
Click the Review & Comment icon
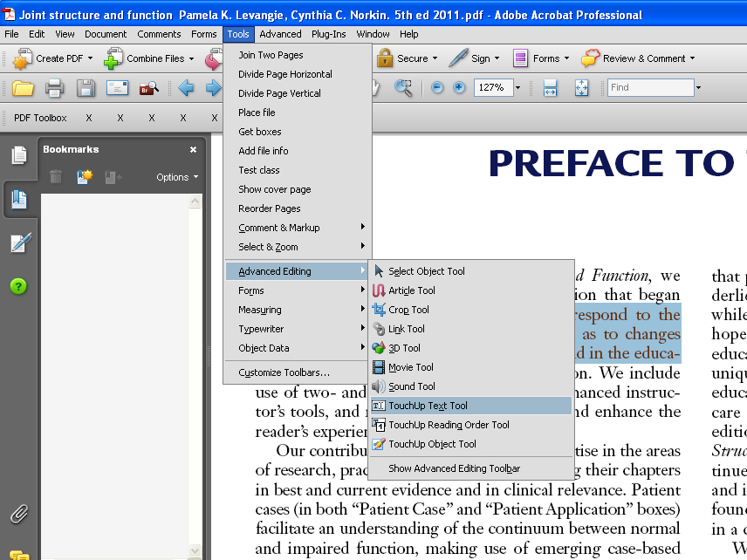(590, 58)
